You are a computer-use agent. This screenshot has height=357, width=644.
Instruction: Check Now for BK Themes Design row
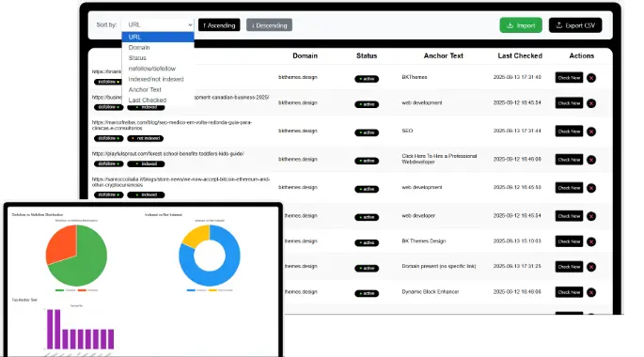[569, 241]
